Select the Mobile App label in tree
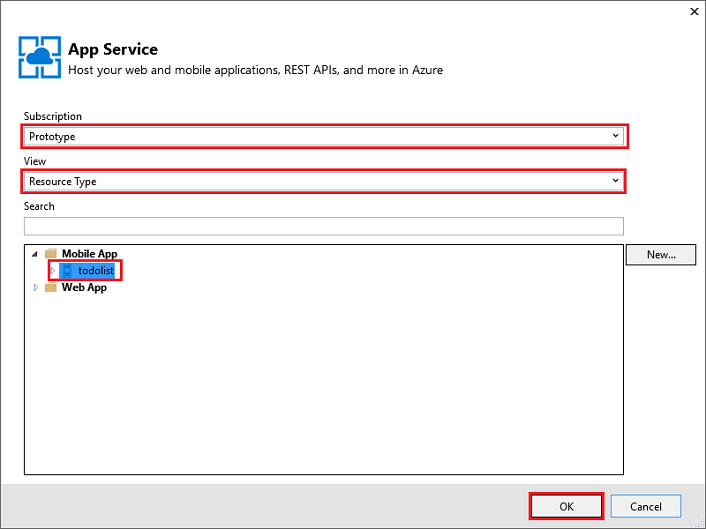This screenshot has width=706, height=529. (90, 254)
